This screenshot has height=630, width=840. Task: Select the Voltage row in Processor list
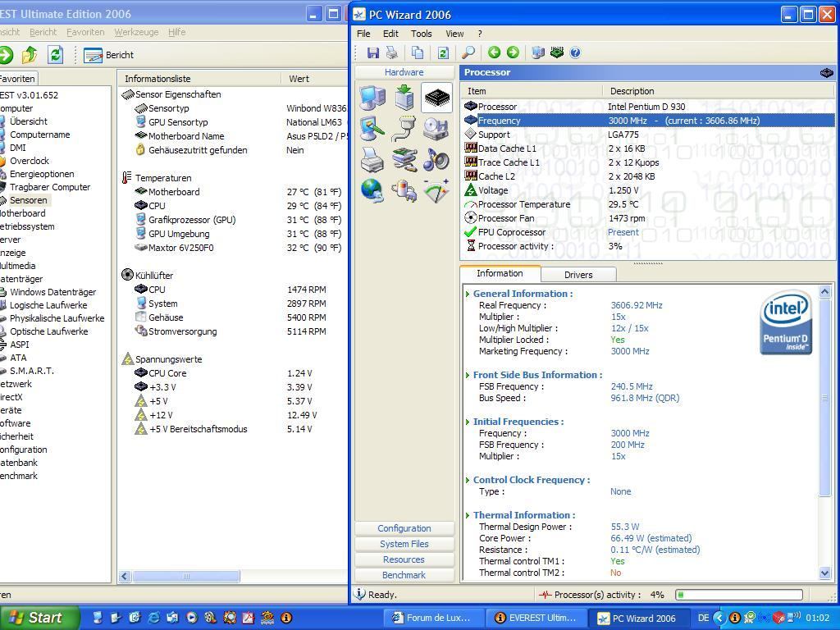[648, 190]
